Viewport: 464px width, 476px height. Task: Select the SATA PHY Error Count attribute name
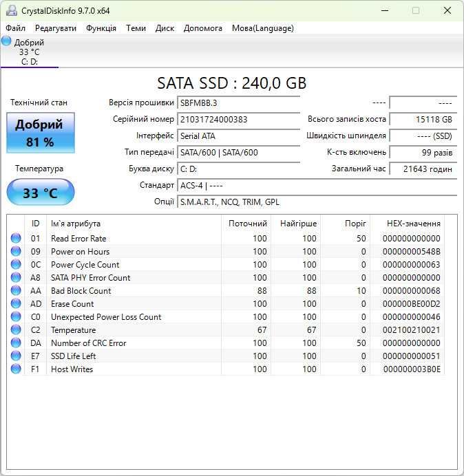click(x=91, y=278)
